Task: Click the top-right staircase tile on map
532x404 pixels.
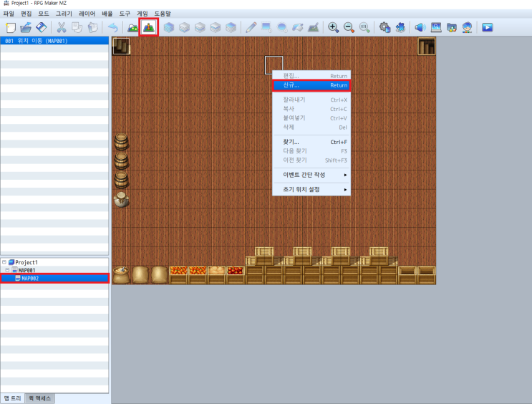Action: click(427, 46)
